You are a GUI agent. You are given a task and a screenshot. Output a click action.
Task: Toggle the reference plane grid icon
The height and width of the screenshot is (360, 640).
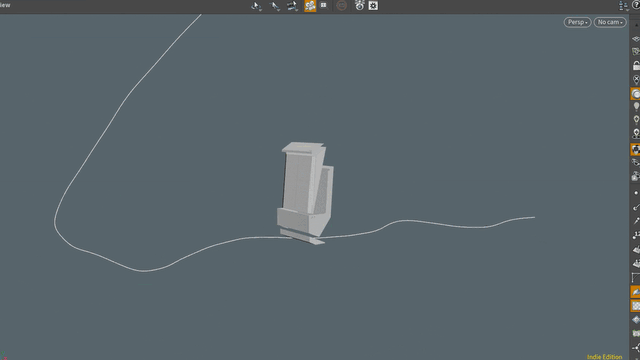tap(636, 39)
